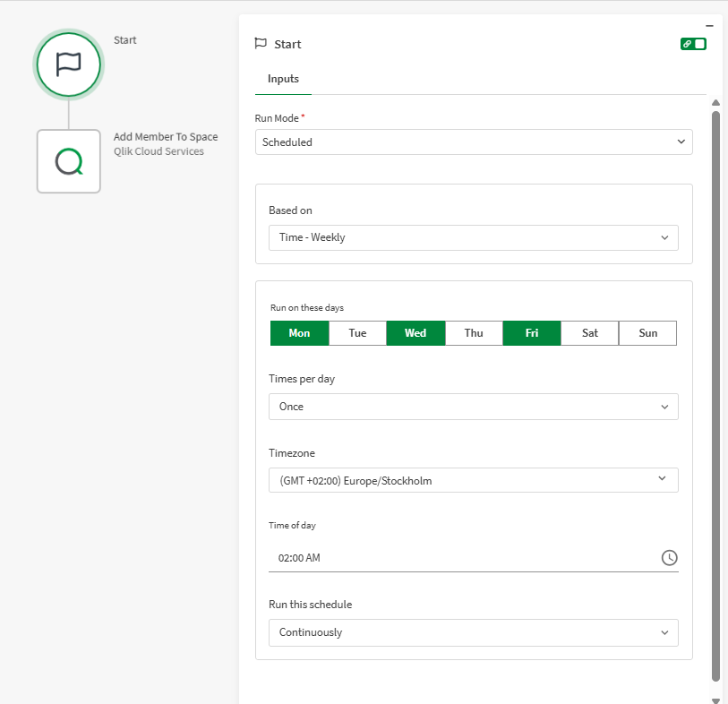Click the Start label next to flag block
728x704 pixels.
(124, 40)
